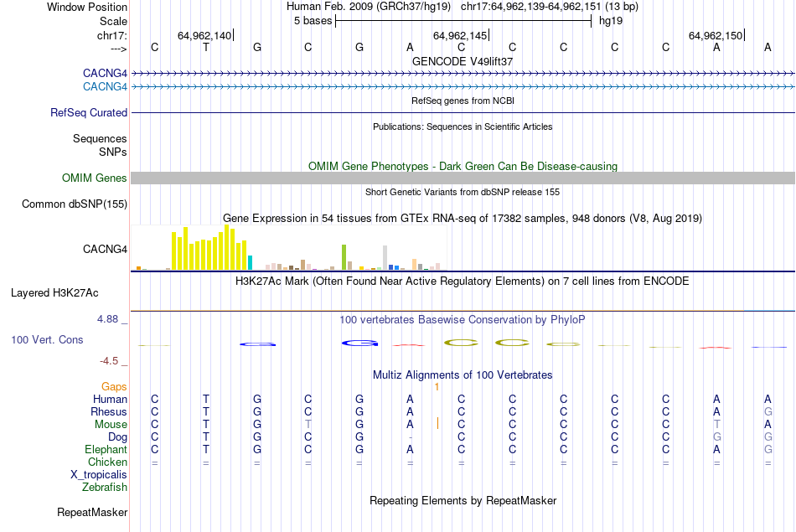This screenshot has height=532, width=796.
Task: Open the H3K27Ac Mark ENCODE track title
Action: tap(463, 281)
